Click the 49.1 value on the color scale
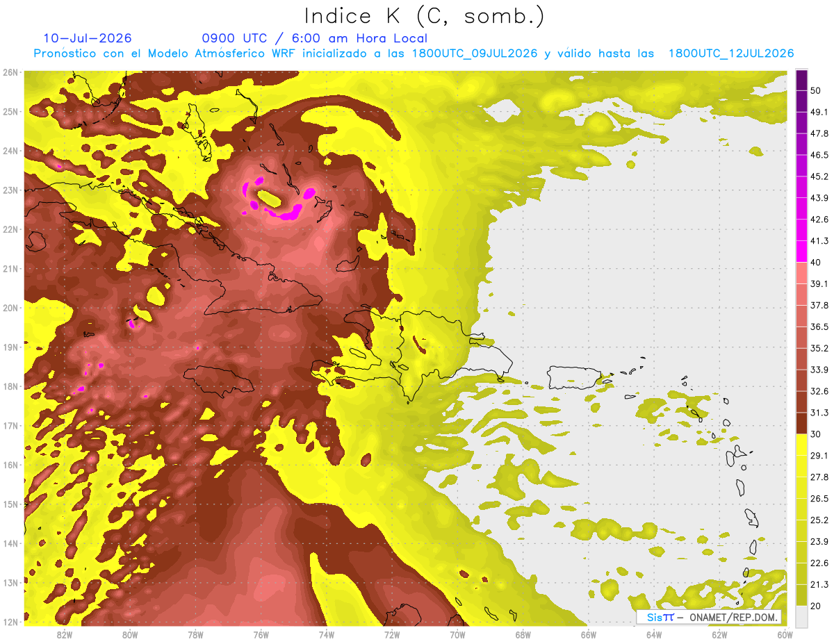Screen dimensions: 834x644 coord(819,112)
